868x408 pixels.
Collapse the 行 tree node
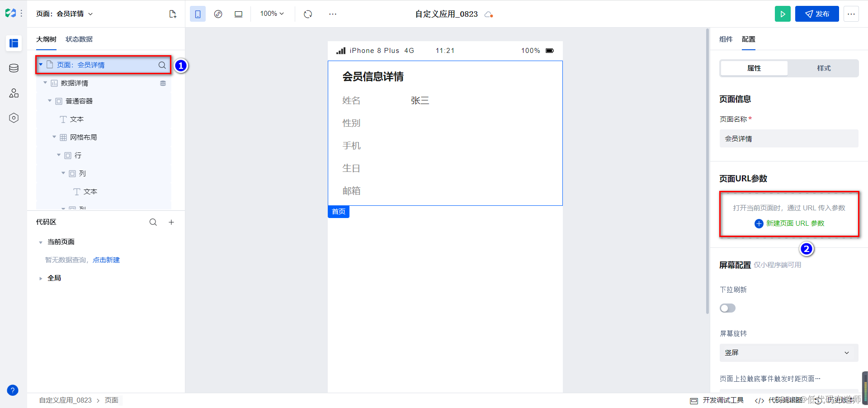59,155
